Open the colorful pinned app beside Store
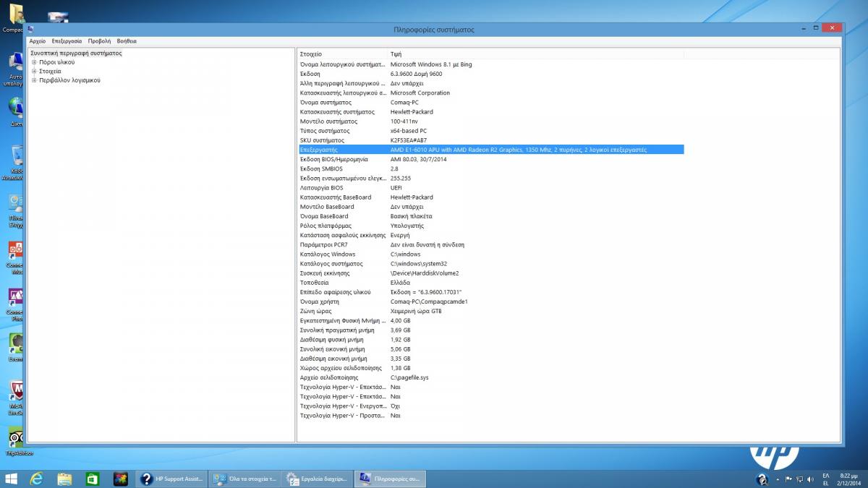Screen dimensions: 868x488 [120, 479]
